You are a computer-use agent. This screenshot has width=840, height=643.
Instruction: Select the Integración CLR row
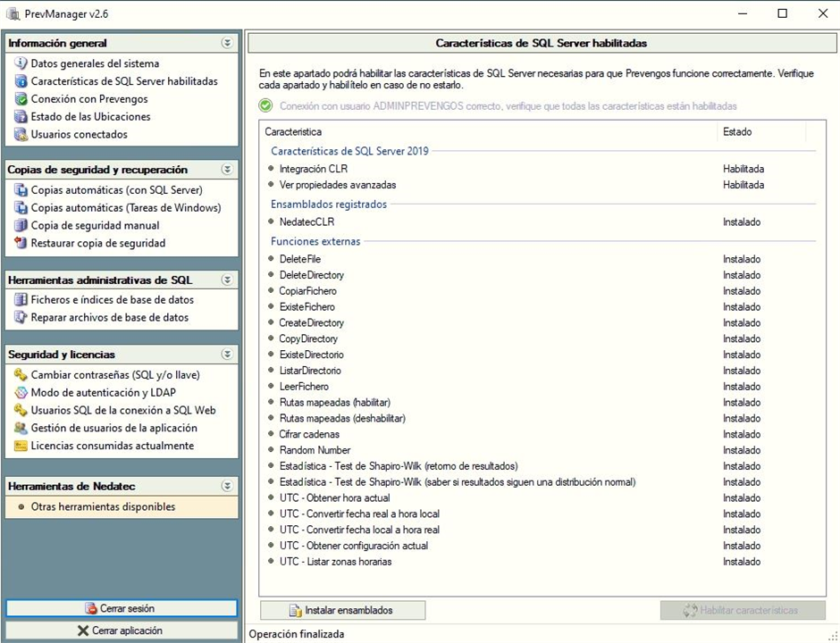(313, 169)
